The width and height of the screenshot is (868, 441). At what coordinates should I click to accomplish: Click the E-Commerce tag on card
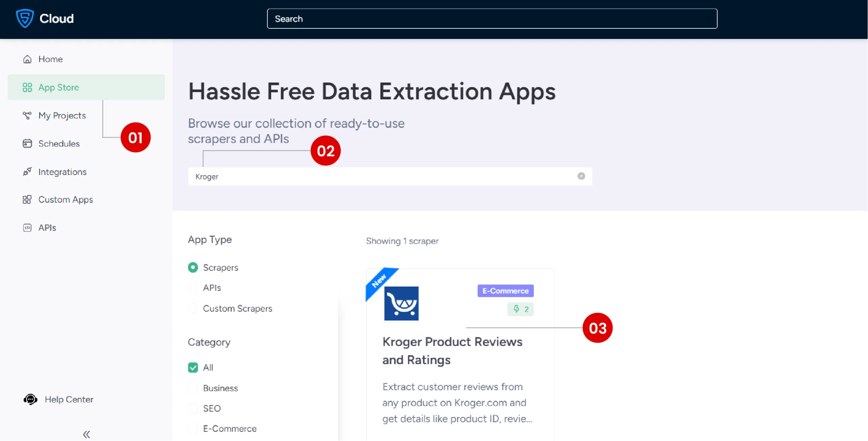pyautogui.click(x=505, y=291)
